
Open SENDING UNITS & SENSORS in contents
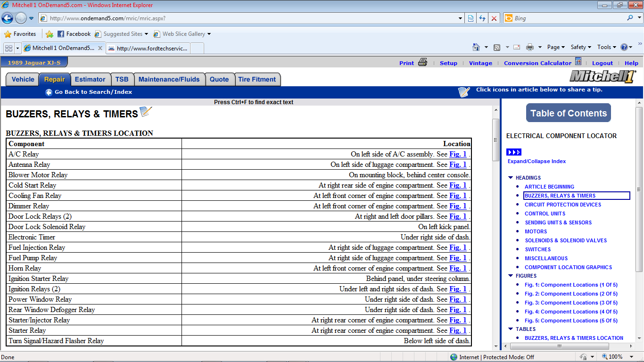click(x=558, y=222)
